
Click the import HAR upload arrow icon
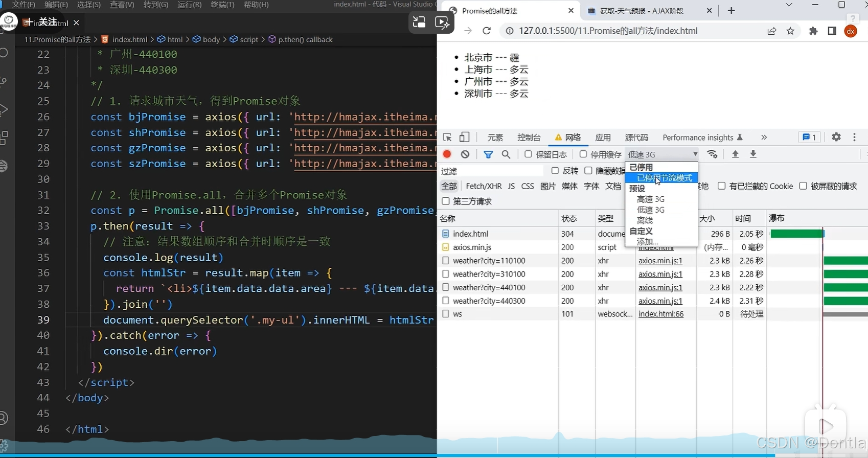[735, 154]
